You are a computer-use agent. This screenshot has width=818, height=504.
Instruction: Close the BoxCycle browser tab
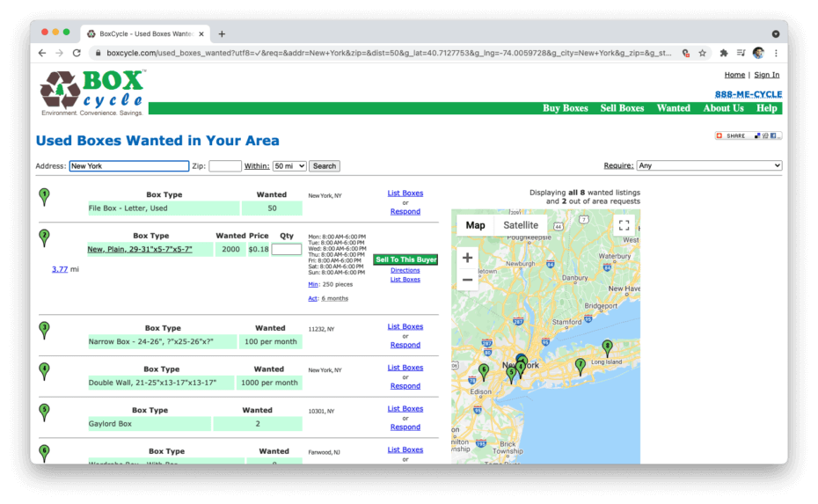201,34
